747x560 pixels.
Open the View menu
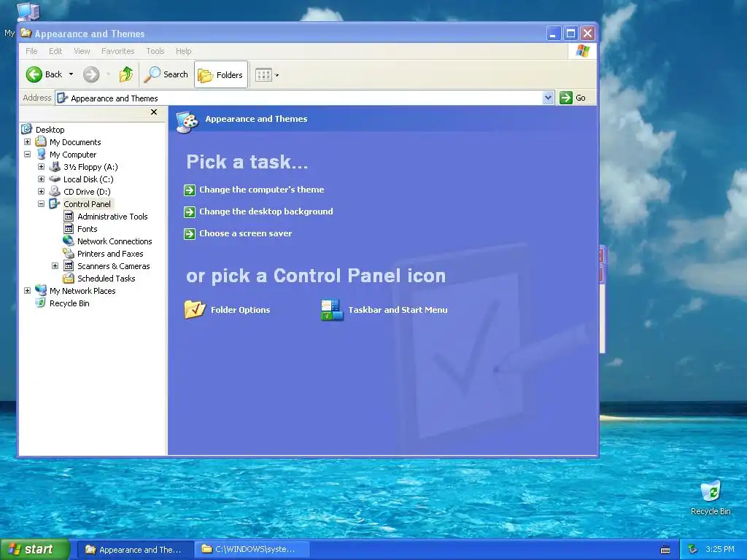(82, 51)
